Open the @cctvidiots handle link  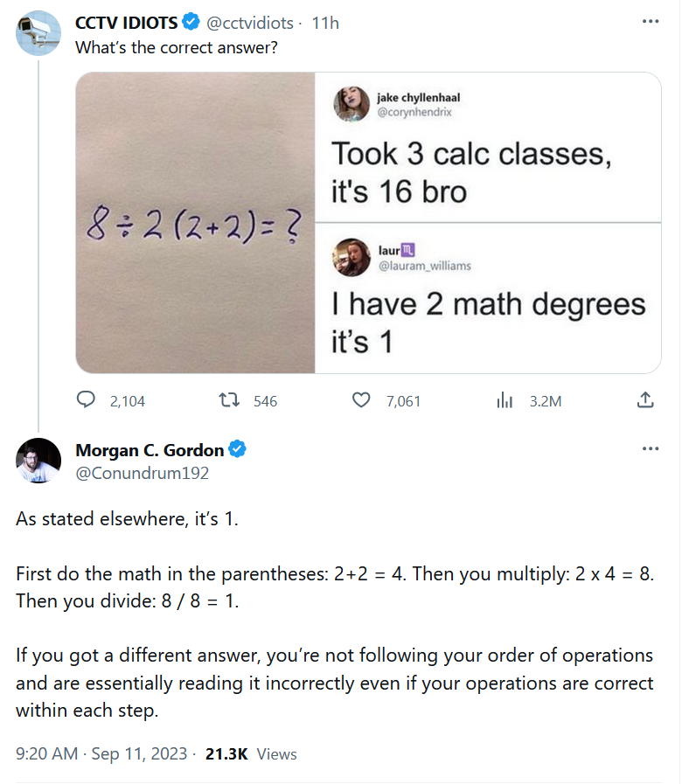pos(250,23)
